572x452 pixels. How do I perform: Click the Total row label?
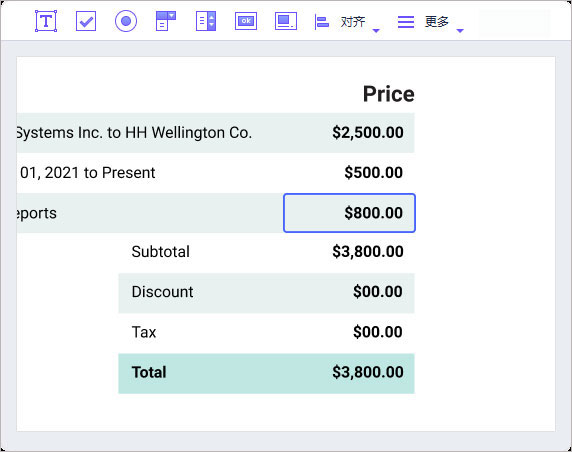click(x=149, y=372)
